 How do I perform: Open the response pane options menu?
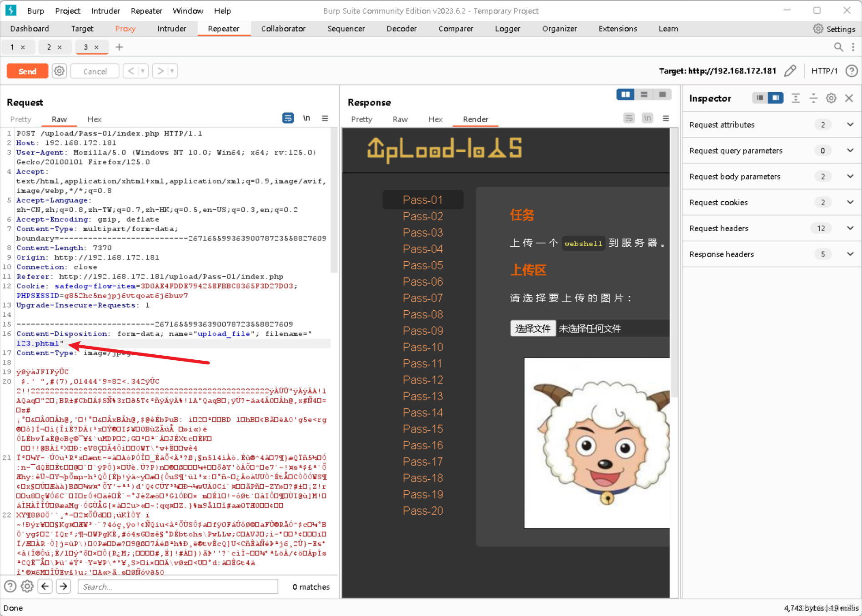(666, 118)
